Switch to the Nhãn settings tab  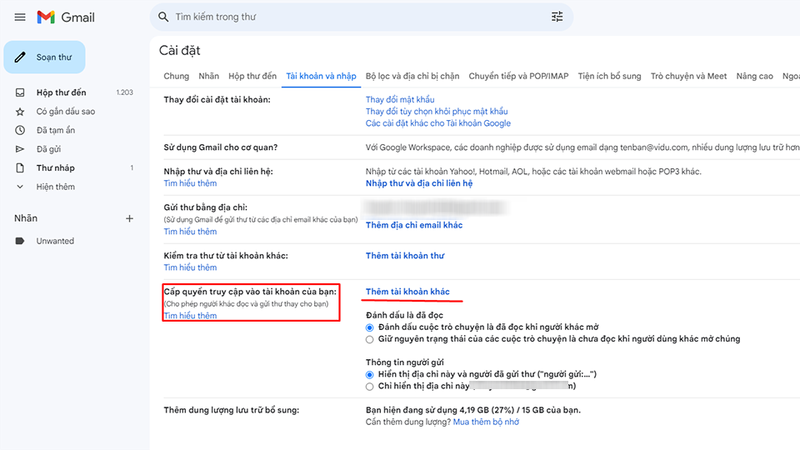(209, 76)
